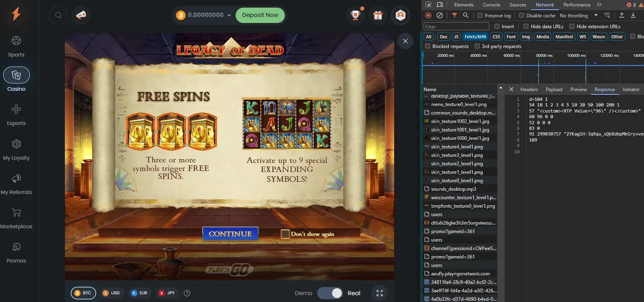Viewport: 644px width, 302px height.
Task: Open the gift box icon
Action: coord(378,15)
